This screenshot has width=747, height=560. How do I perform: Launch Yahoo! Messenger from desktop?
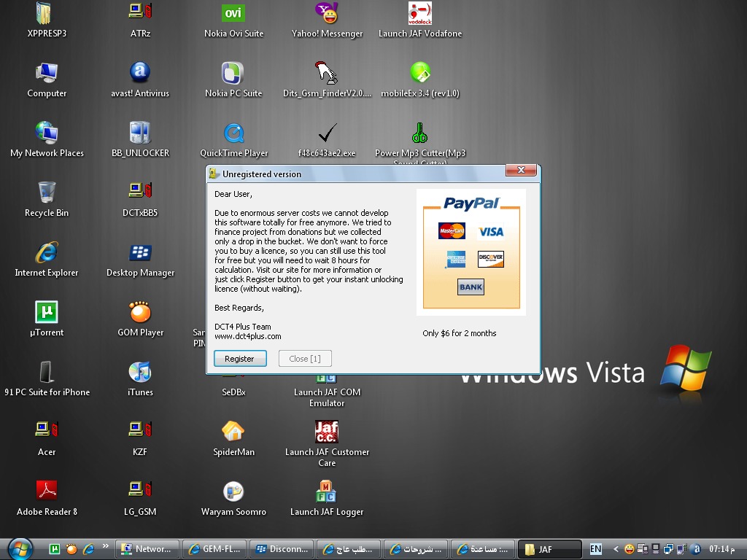(x=327, y=13)
